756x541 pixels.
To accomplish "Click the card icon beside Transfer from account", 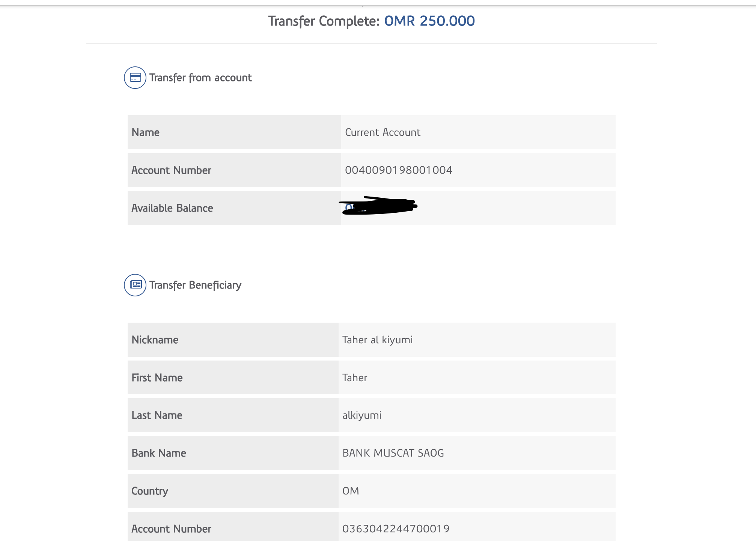I will click(x=135, y=78).
